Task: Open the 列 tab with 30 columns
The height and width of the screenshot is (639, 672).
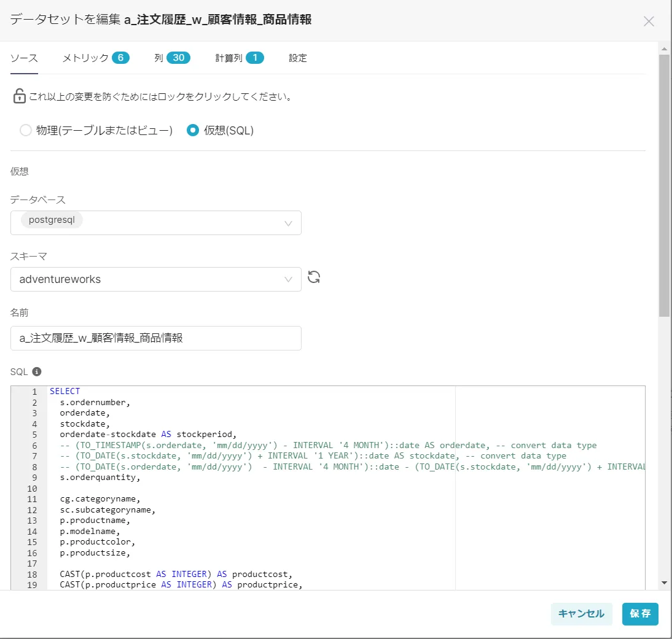Action: click(x=172, y=58)
